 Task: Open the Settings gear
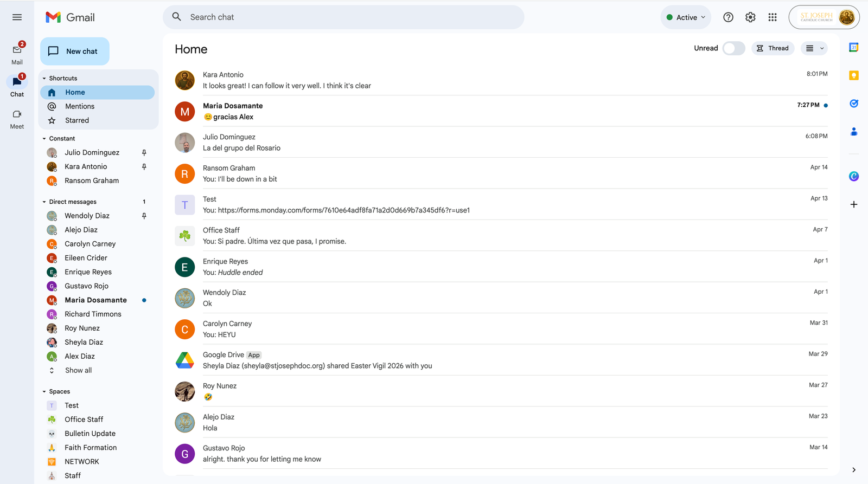(x=750, y=17)
